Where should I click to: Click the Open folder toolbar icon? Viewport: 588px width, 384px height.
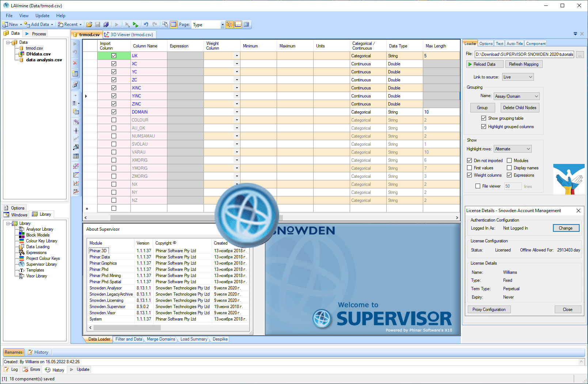(89, 24)
